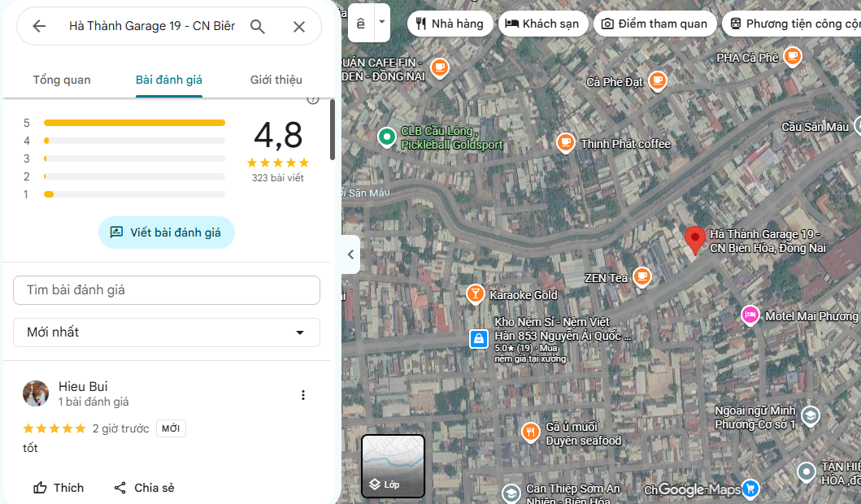Select the PHA Cà Phê marker
The height and width of the screenshot is (504, 861).
tap(793, 56)
